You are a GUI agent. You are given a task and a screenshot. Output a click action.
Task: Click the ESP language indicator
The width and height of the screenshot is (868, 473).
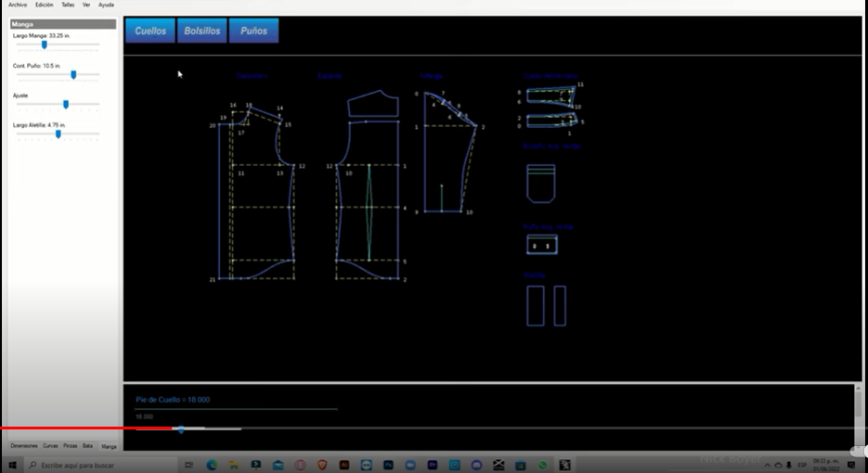[801, 466]
